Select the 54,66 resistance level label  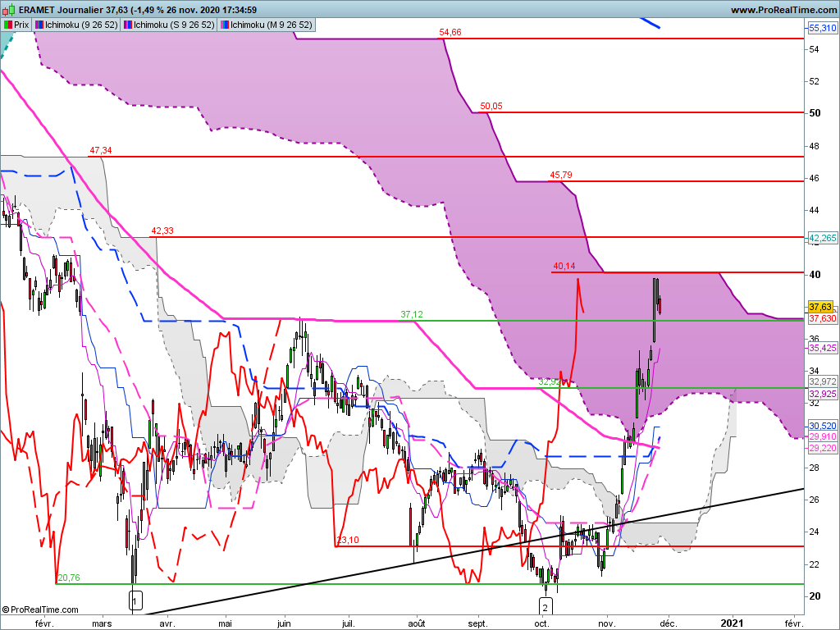pyautogui.click(x=450, y=32)
